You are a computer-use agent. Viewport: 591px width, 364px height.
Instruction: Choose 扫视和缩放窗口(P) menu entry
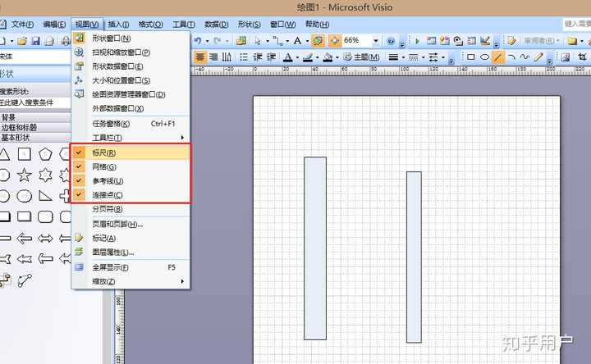(x=131, y=52)
